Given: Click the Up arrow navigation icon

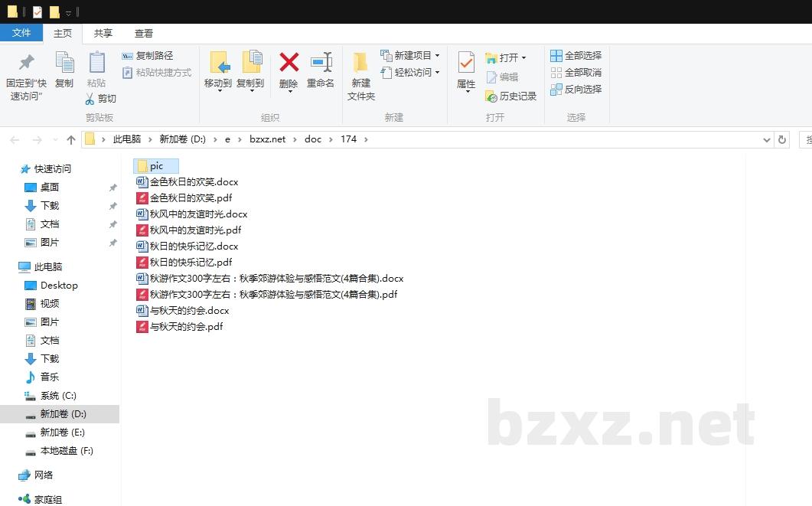Looking at the screenshot, I should [x=71, y=140].
